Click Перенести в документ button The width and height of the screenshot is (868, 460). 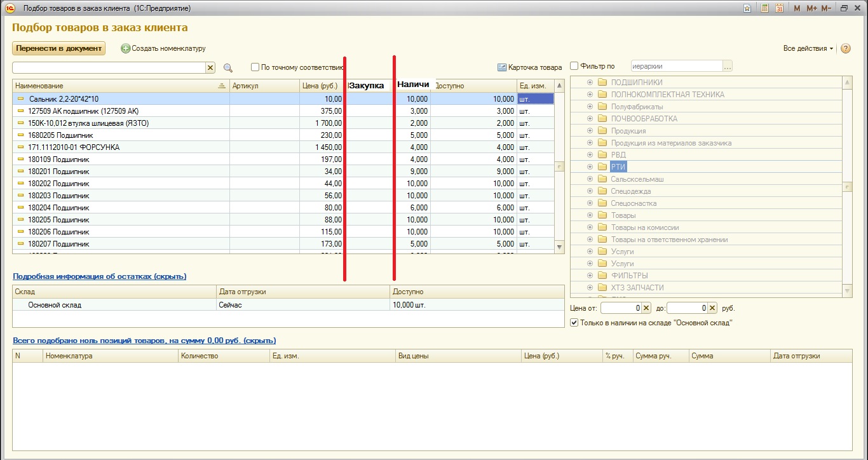click(58, 48)
